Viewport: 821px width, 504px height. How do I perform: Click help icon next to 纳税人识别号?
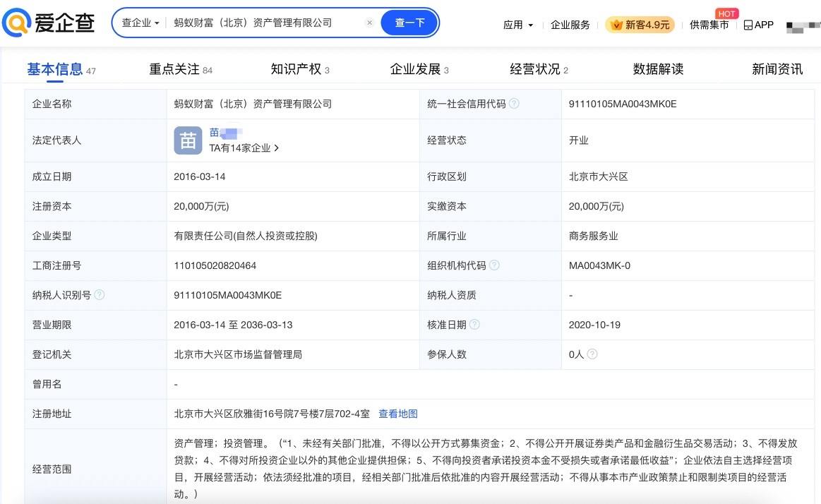pos(99,294)
